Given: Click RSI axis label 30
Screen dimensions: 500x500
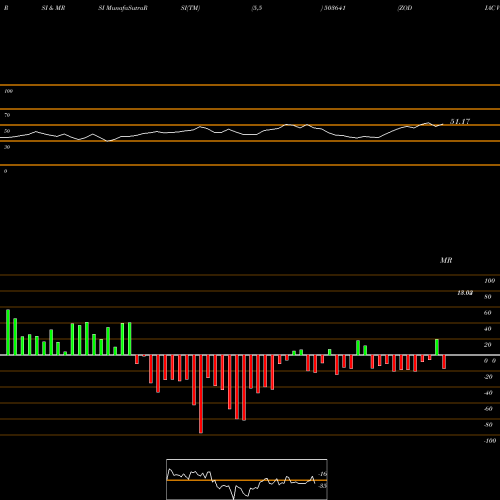Looking at the screenshot, I should [x=7, y=147].
